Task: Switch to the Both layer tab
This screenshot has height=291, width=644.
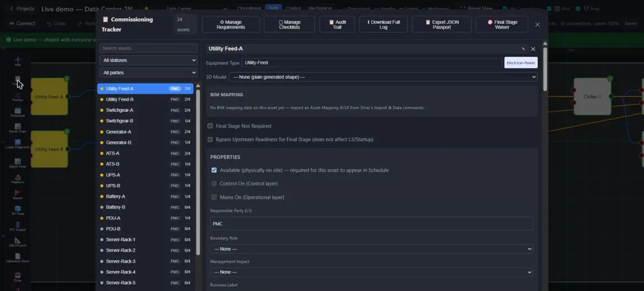Action: 274,8
